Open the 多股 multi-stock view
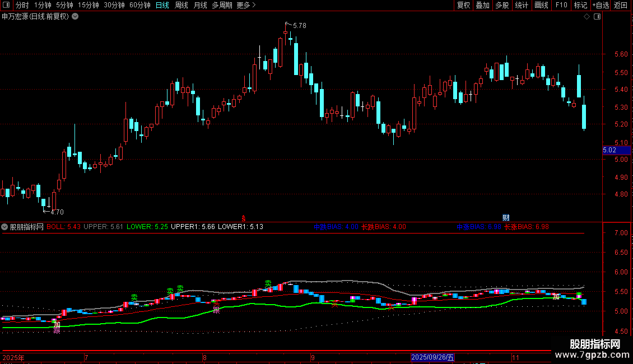The image size is (633, 364). (x=502, y=5)
